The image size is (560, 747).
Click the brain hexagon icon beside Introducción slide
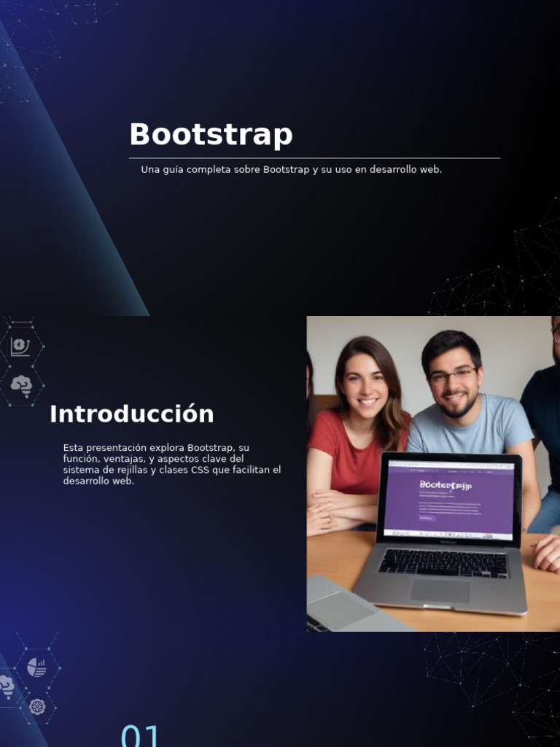21,387
